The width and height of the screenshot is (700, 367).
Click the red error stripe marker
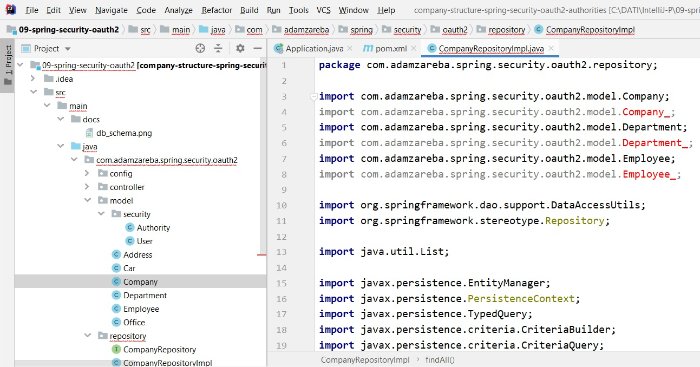[262, 254]
